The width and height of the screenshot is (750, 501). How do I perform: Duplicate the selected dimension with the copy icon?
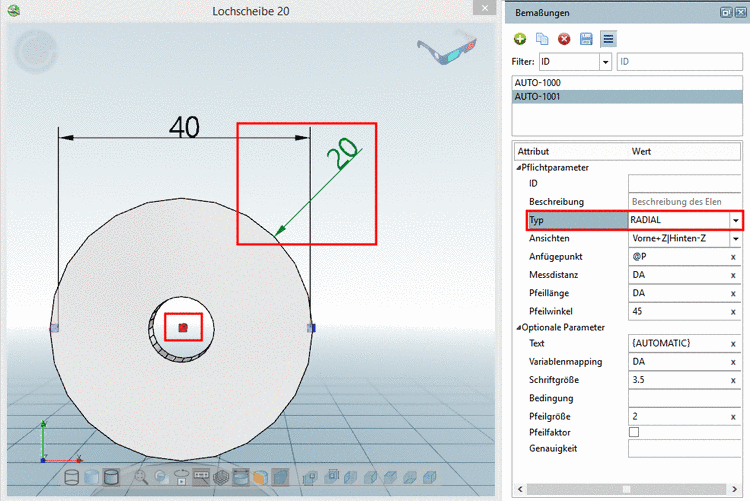(542, 39)
